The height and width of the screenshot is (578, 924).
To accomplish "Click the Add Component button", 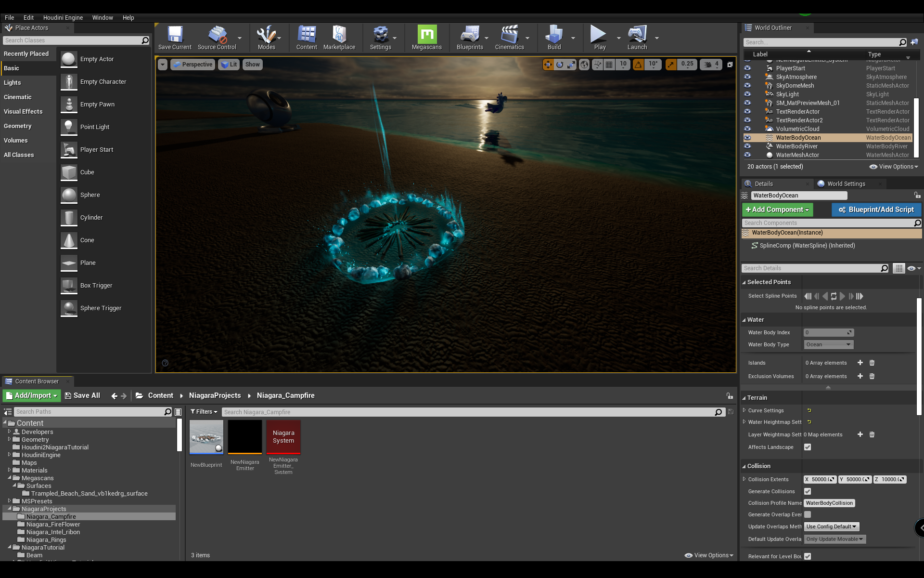I will pos(777,210).
